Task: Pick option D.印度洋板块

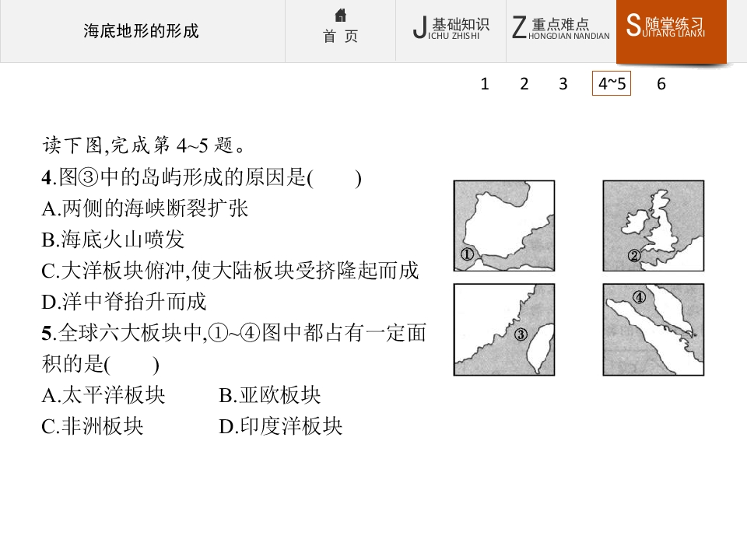Action: coord(281,426)
